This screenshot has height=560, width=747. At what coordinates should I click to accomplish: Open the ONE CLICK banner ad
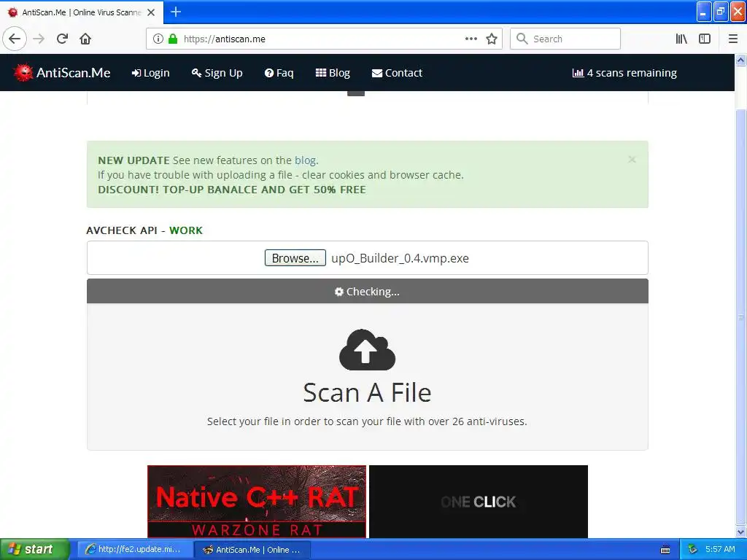(x=479, y=502)
